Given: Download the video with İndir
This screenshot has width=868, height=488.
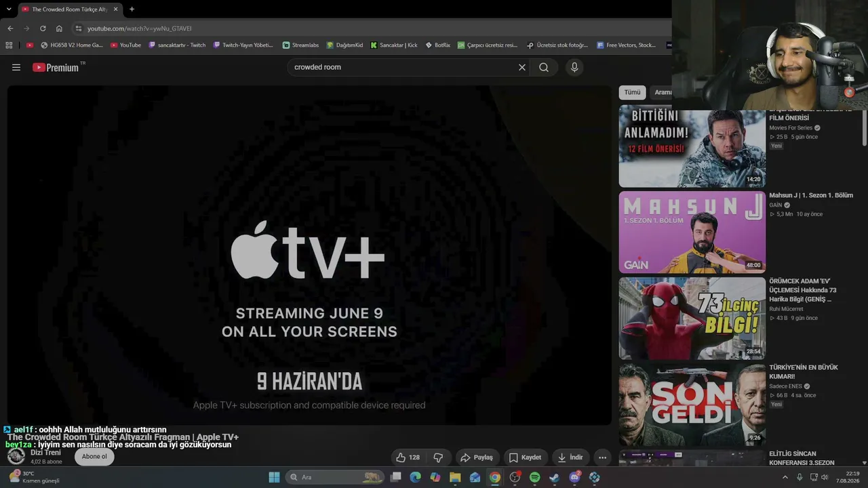Looking at the screenshot, I should coord(570,457).
